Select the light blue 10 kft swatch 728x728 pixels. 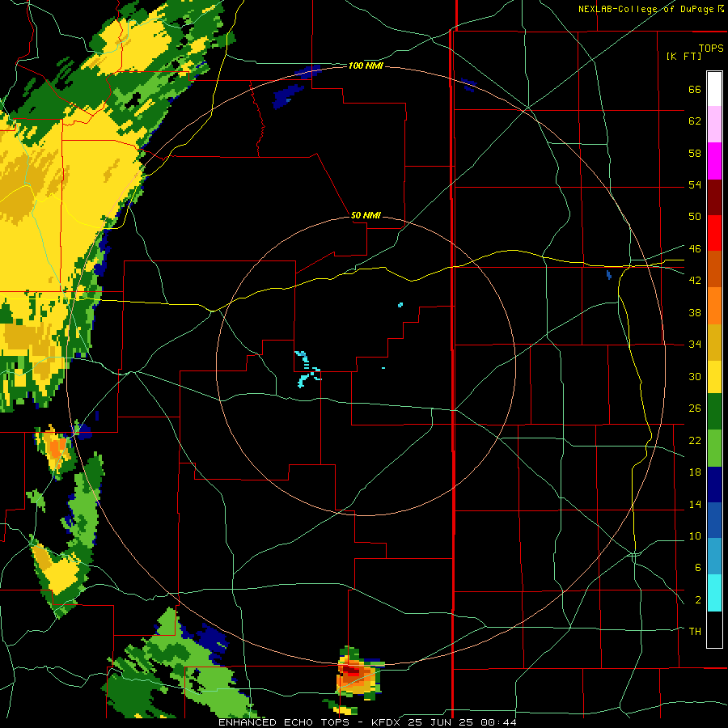(x=714, y=557)
